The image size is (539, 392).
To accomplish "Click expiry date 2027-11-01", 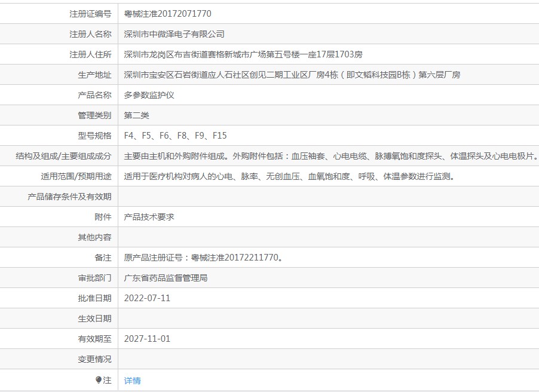I will pos(147,339).
